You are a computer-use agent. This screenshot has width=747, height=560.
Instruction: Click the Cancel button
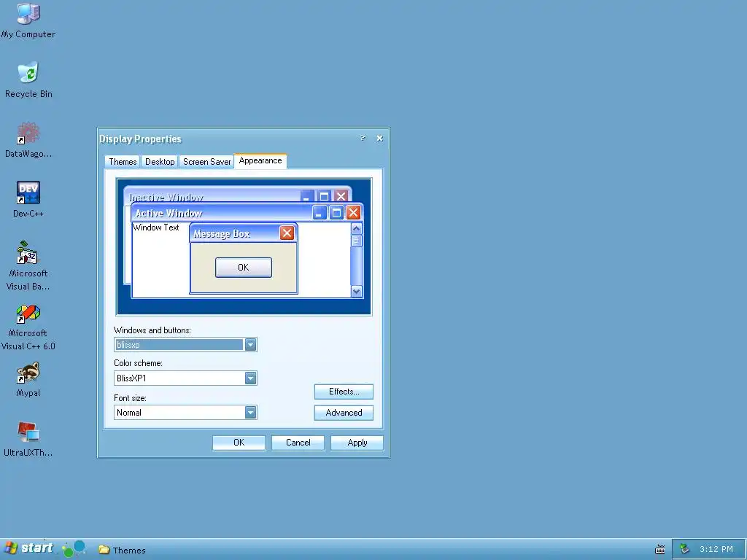[x=298, y=443]
